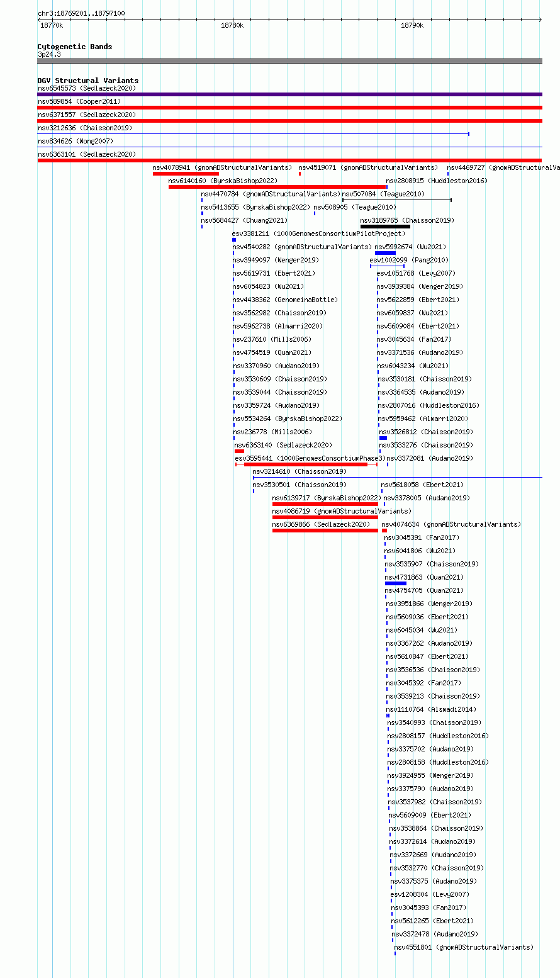Click nsv4754519 (Quan2021) label
Image resolution: width=560 pixels, height=978 pixels.
(272, 352)
